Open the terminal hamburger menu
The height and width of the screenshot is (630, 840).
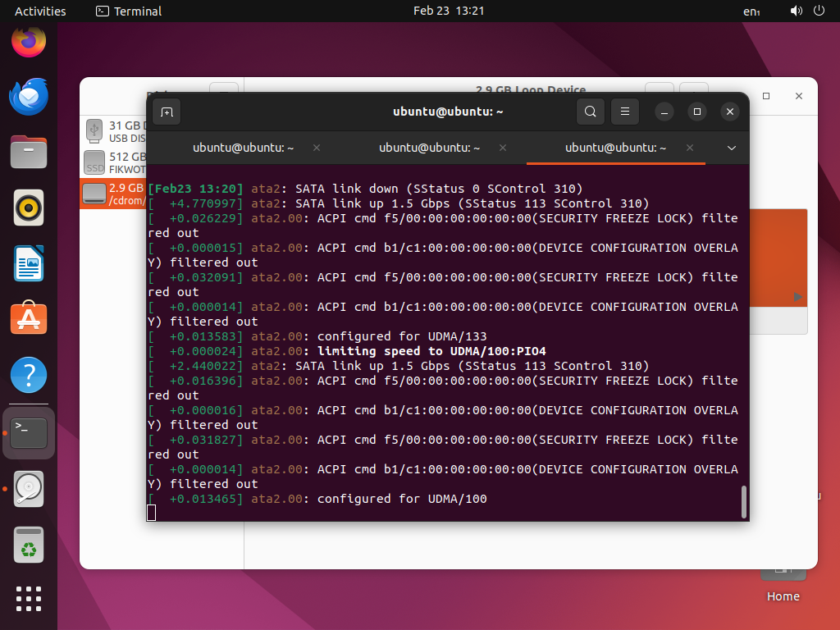[625, 112]
